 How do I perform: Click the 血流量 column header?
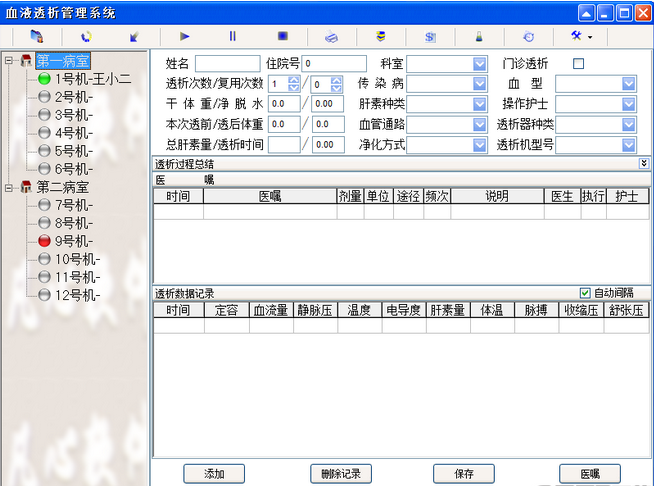point(271,310)
